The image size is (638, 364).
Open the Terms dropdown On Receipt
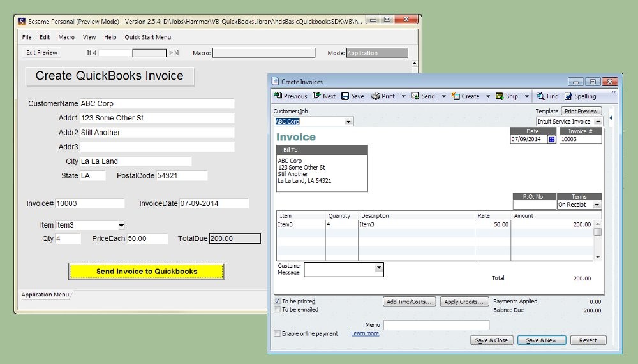pyautogui.click(x=597, y=205)
